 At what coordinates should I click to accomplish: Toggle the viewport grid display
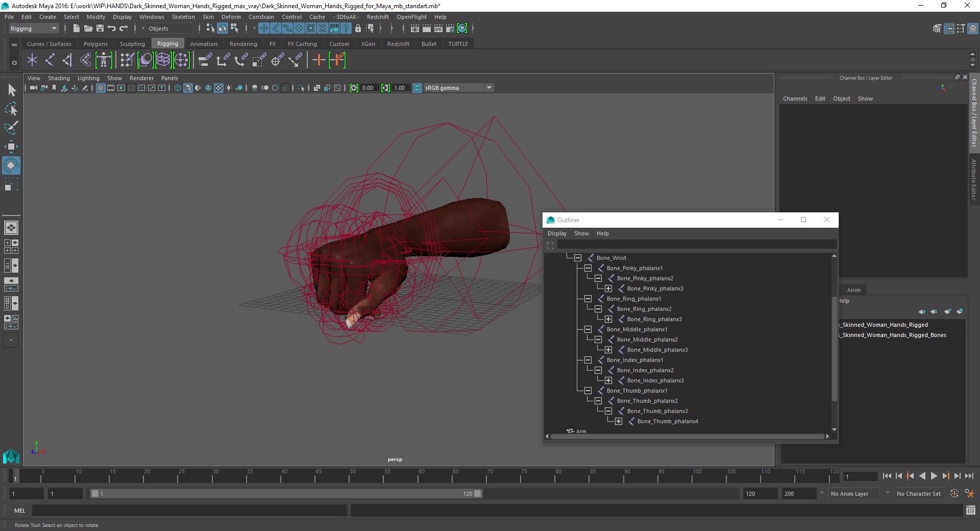[x=101, y=88]
